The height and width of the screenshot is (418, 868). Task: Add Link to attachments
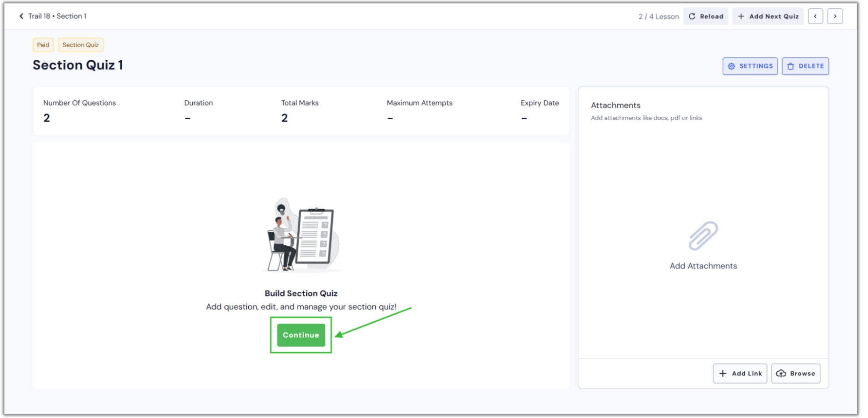(740, 374)
